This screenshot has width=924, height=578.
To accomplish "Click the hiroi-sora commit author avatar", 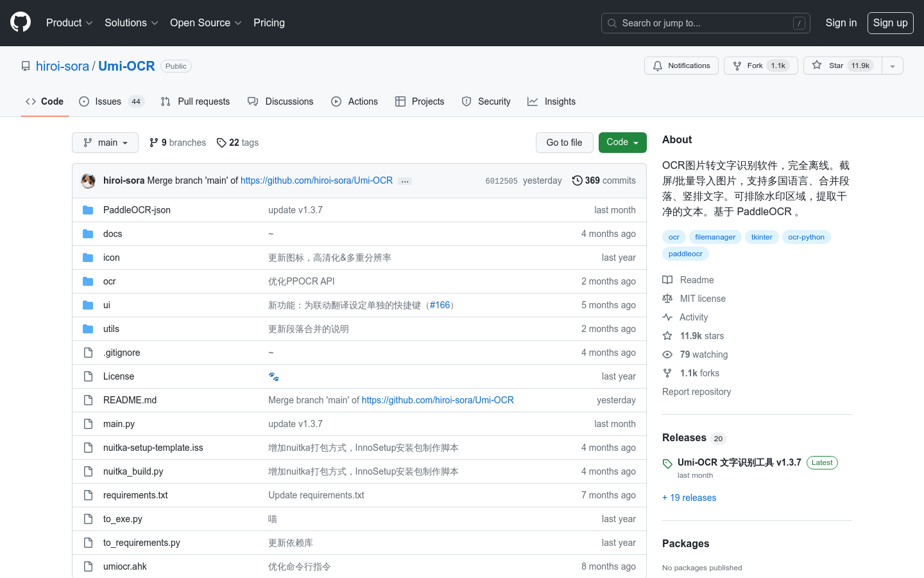I will [x=89, y=180].
